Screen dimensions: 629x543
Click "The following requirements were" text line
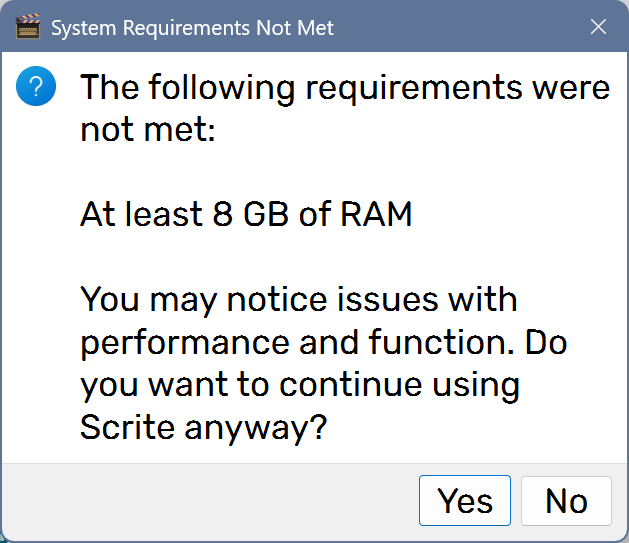pos(344,87)
